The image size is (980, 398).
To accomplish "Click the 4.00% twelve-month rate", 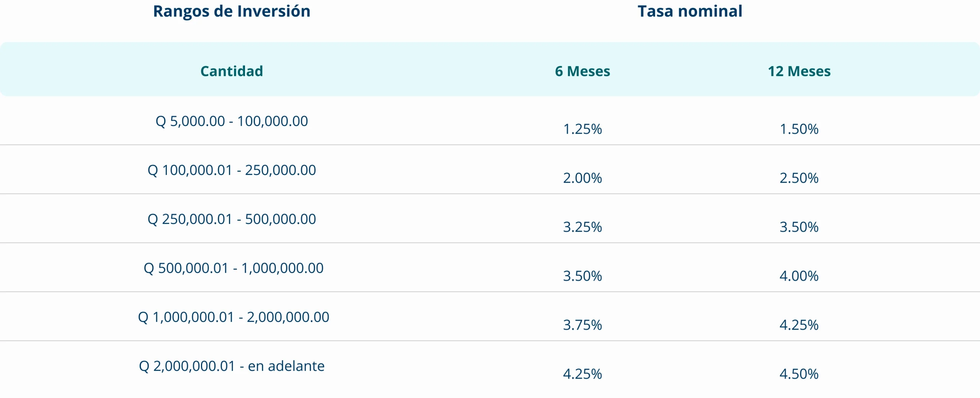I will (799, 276).
